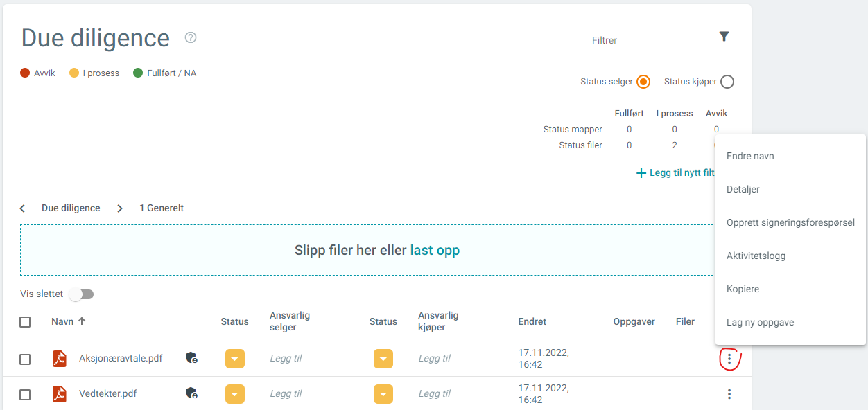Click the filter funnel icon

(724, 37)
